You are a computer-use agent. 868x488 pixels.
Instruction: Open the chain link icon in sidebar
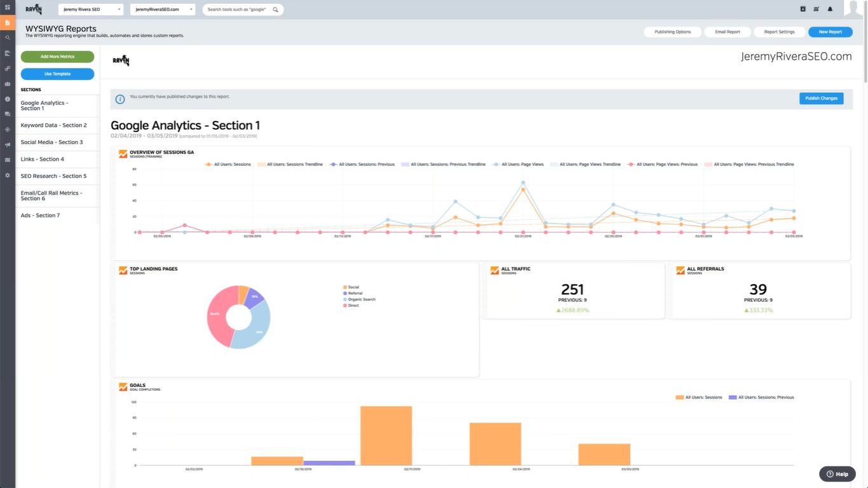8,68
